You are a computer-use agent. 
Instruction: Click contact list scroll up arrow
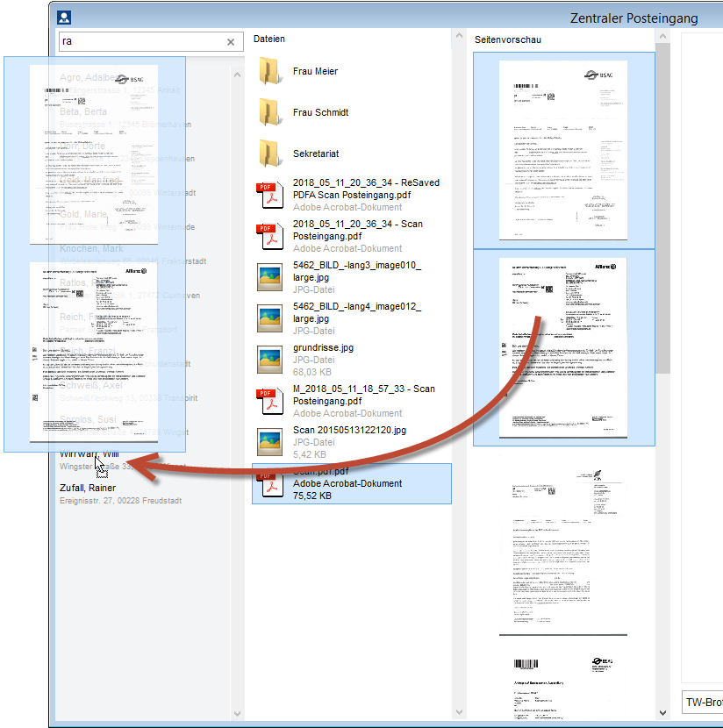point(237,75)
